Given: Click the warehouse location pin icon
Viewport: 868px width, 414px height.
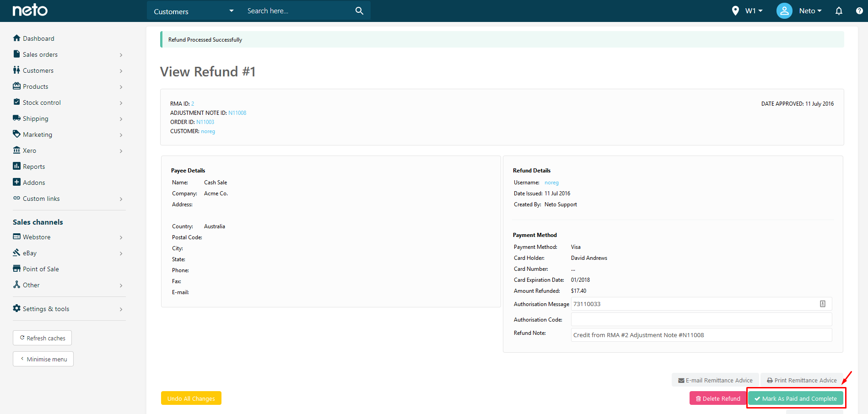Looking at the screenshot, I should click(735, 11).
